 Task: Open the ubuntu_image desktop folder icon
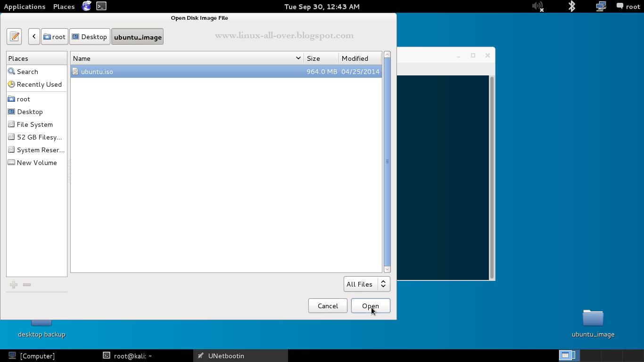click(x=593, y=318)
